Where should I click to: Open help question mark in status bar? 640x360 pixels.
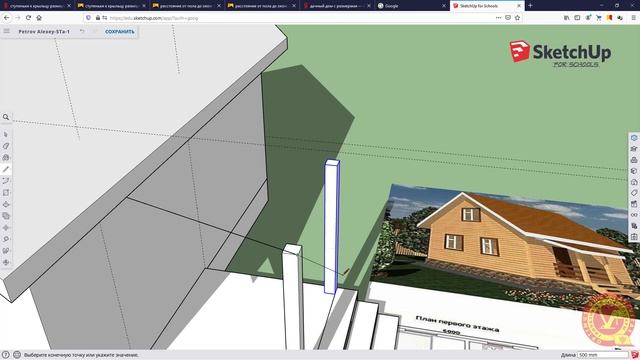point(6,355)
